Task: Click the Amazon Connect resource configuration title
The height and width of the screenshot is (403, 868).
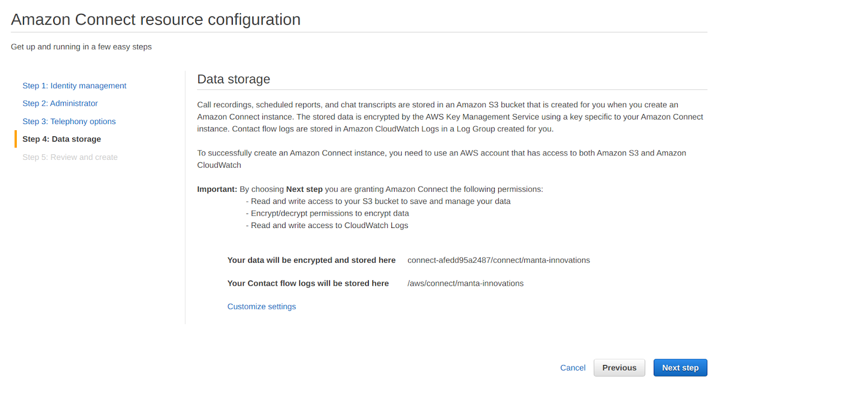Action: 156,20
